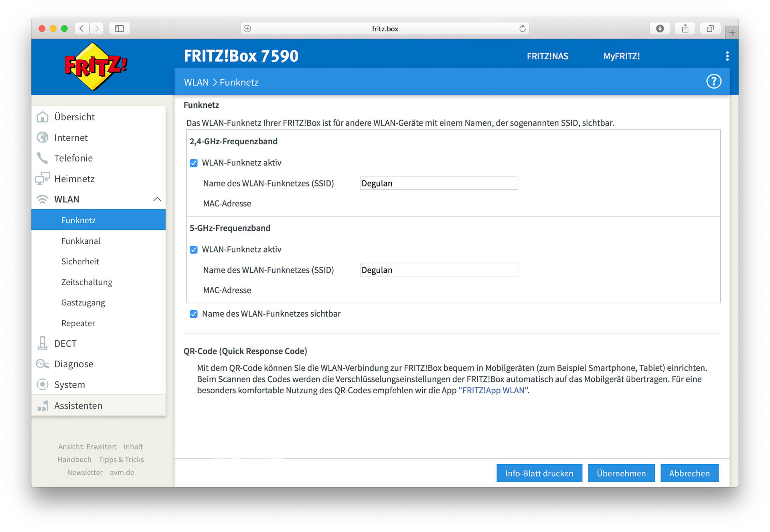The height and width of the screenshot is (532, 770).
Task: Click the 2,4-GHz SSID input field
Action: (x=439, y=183)
